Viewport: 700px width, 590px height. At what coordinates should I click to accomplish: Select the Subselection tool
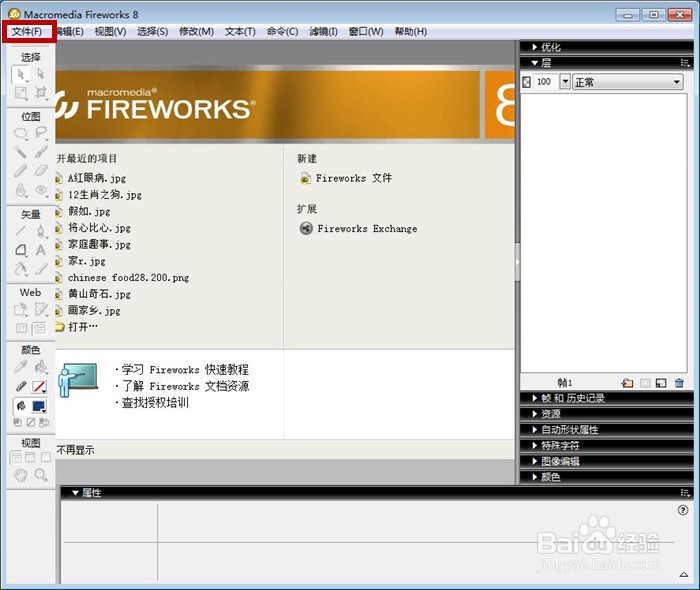(x=41, y=74)
